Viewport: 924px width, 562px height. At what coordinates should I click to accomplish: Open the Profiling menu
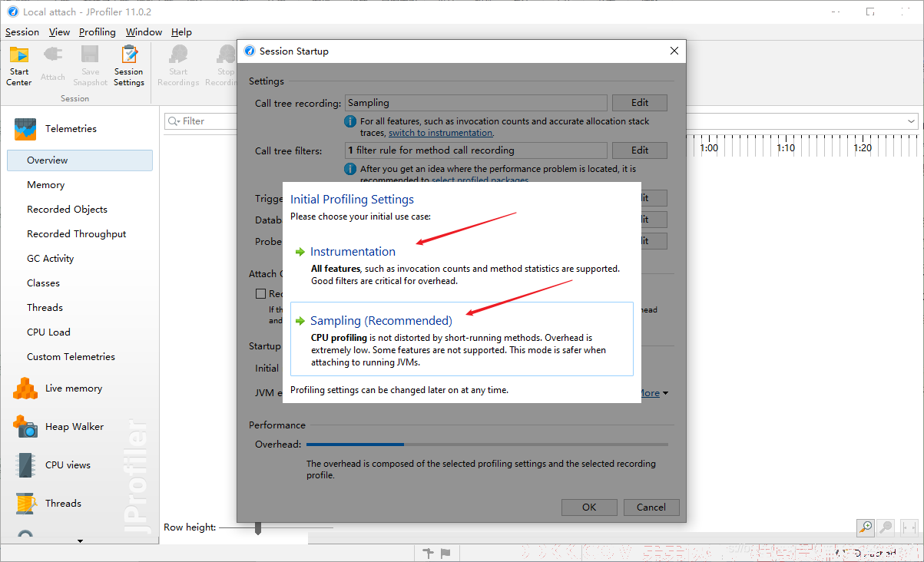[x=98, y=32]
